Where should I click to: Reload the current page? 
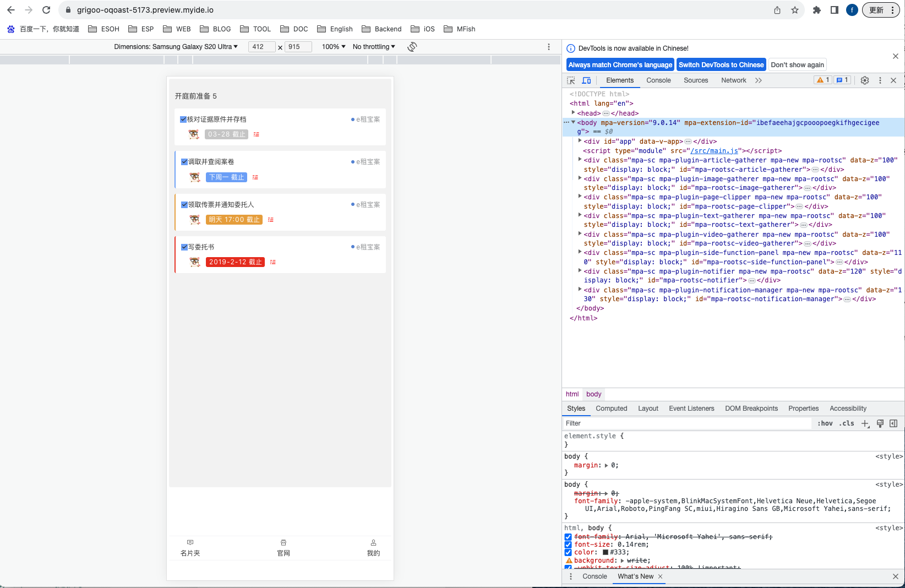pos(46,10)
